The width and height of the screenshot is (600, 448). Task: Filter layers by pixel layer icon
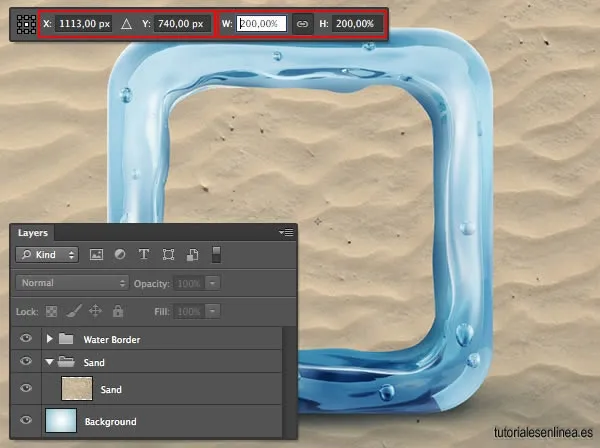pyautogui.click(x=96, y=255)
